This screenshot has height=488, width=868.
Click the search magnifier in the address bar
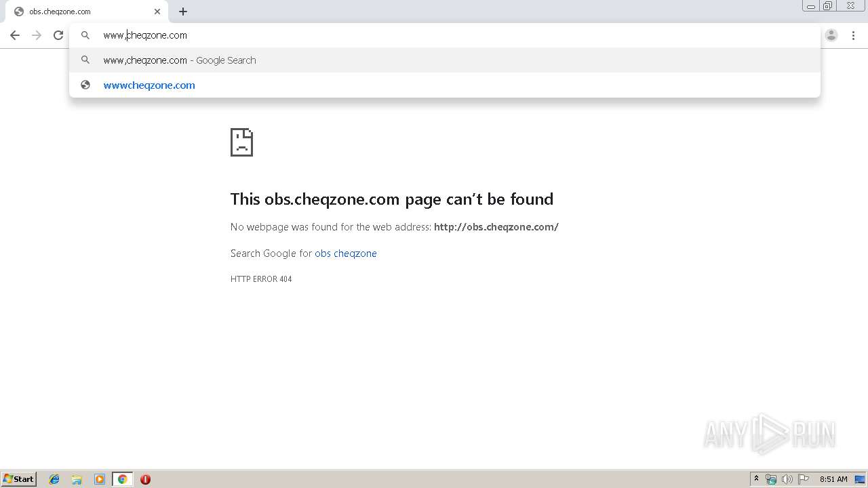[x=85, y=35]
